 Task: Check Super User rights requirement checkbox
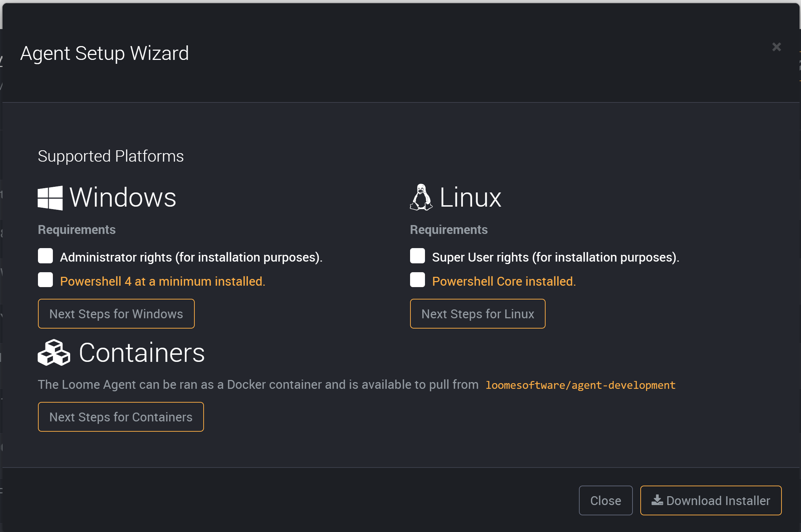click(418, 256)
